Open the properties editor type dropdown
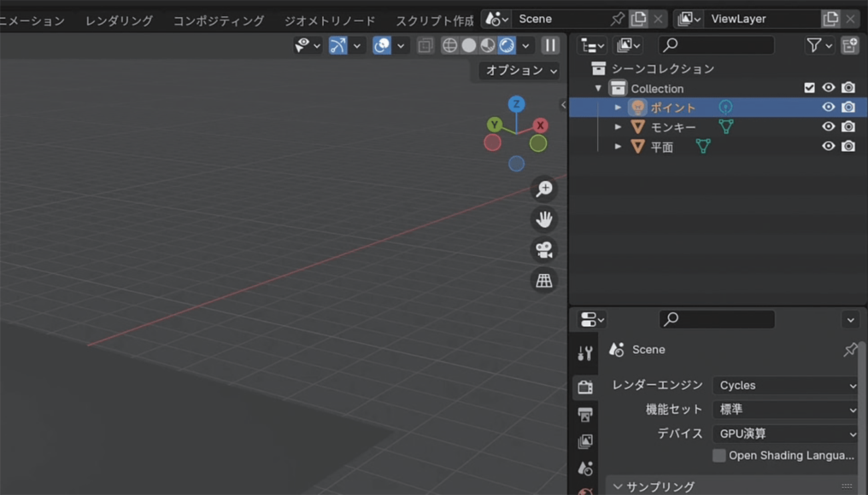868x495 pixels. click(592, 320)
